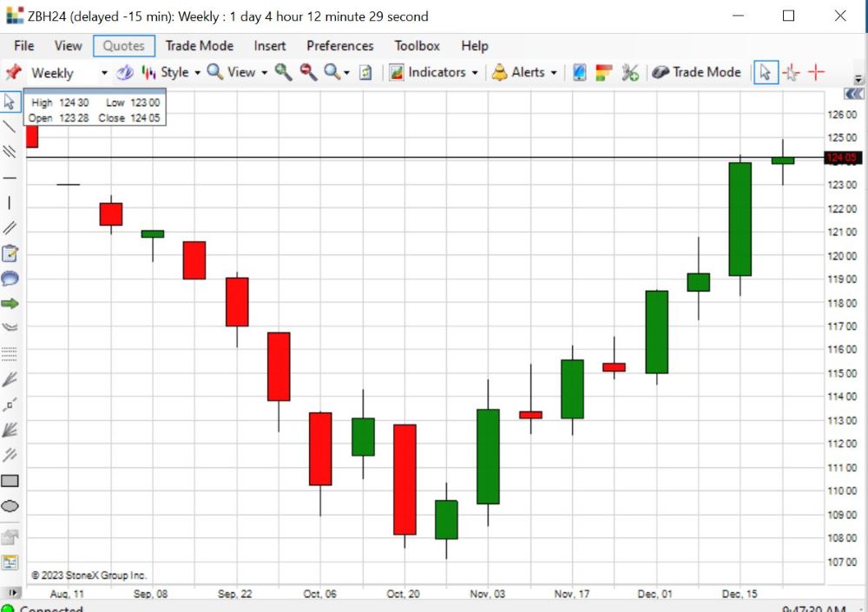Open the Alerts bell icon
This screenshot has height=612, width=868.
coord(501,73)
